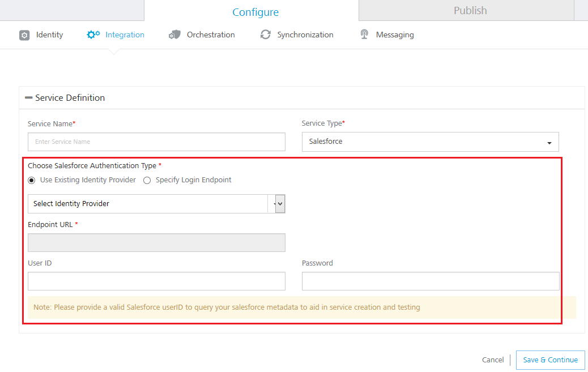This screenshot has width=588, height=372.
Task: Switch to the Configure tab
Action: (x=255, y=12)
